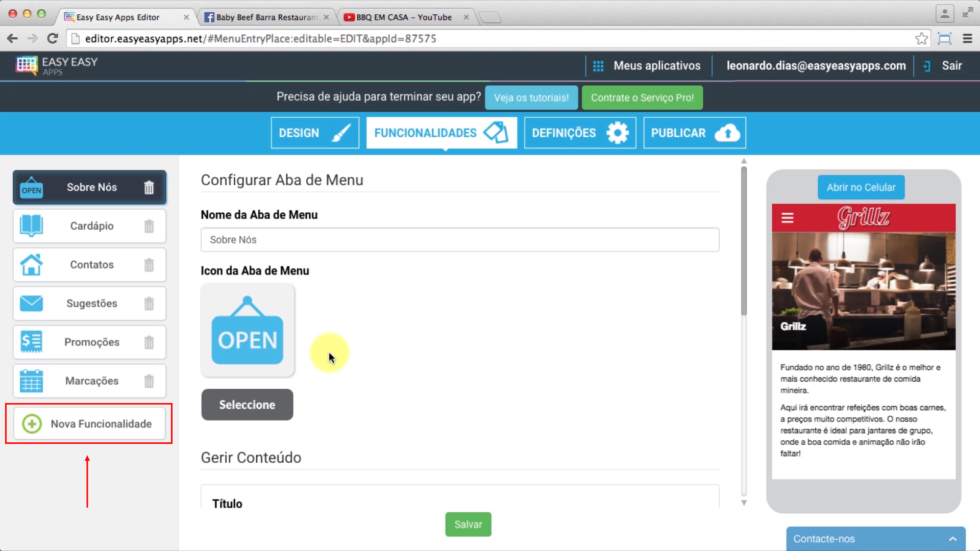Click the Contacte-nos expander chevron
Image resolution: width=980 pixels, height=551 pixels.
click(x=954, y=538)
